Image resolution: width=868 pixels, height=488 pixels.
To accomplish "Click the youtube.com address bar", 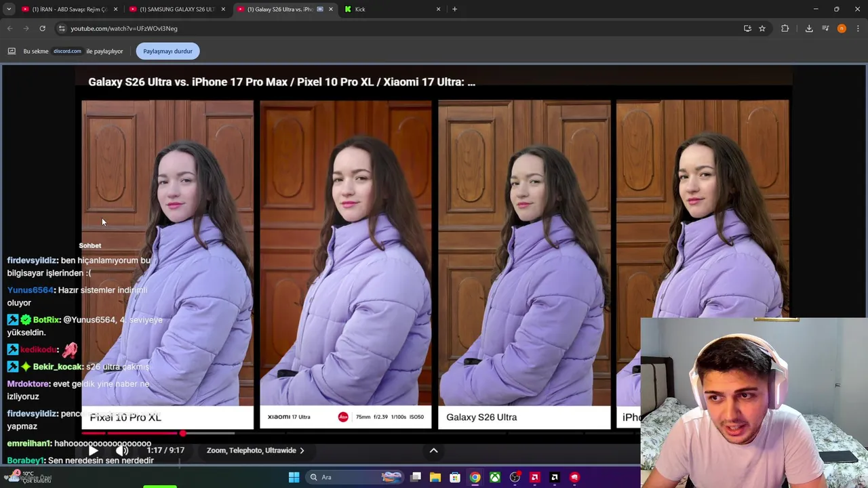I will coord(400,28).
